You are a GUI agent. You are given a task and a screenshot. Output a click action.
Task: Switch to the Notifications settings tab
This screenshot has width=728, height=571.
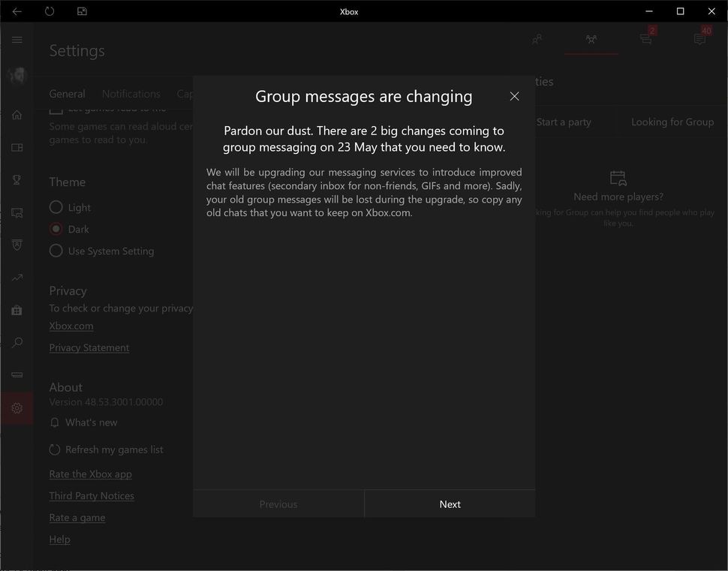(131, 94)
